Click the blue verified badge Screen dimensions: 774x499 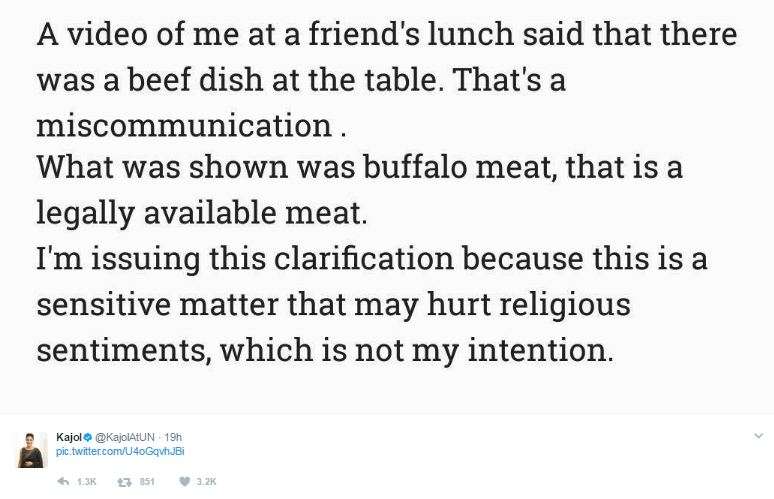tap(88, 437)
